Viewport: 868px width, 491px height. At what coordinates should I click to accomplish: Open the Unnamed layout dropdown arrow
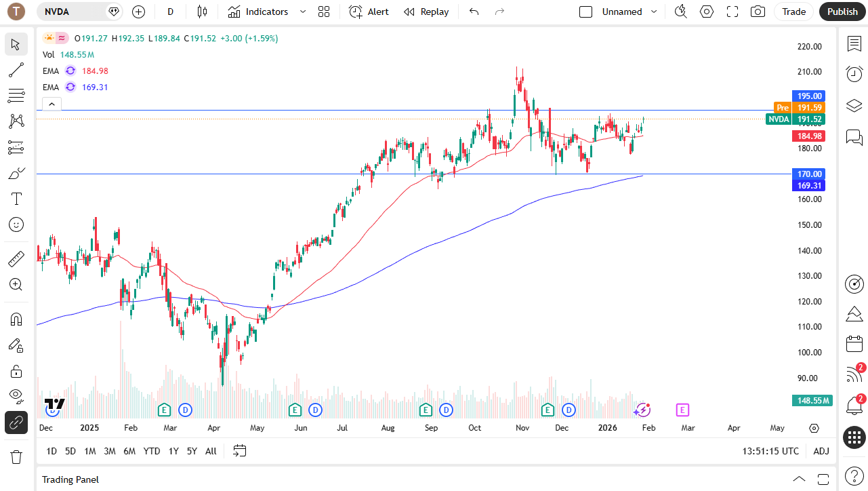pos(654,12)
